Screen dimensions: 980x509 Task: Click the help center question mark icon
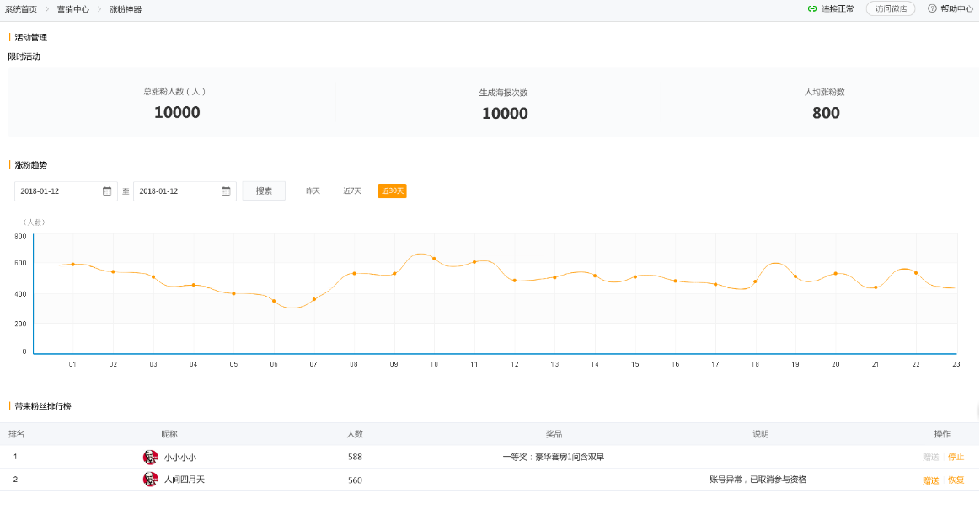(x=932, y=9)
